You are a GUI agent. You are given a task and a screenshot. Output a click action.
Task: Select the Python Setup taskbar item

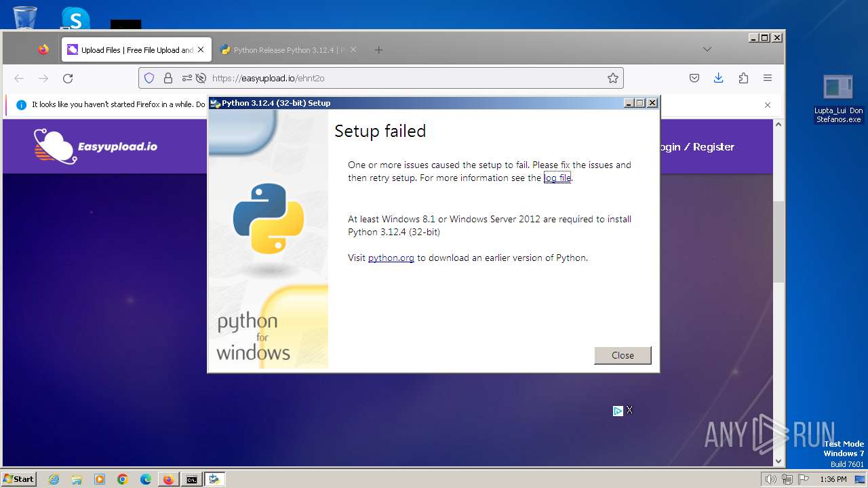[215, 479]
